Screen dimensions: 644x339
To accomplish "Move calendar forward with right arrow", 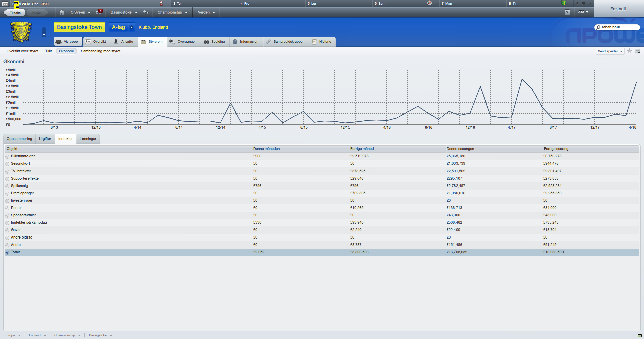I will coord(590,3).
